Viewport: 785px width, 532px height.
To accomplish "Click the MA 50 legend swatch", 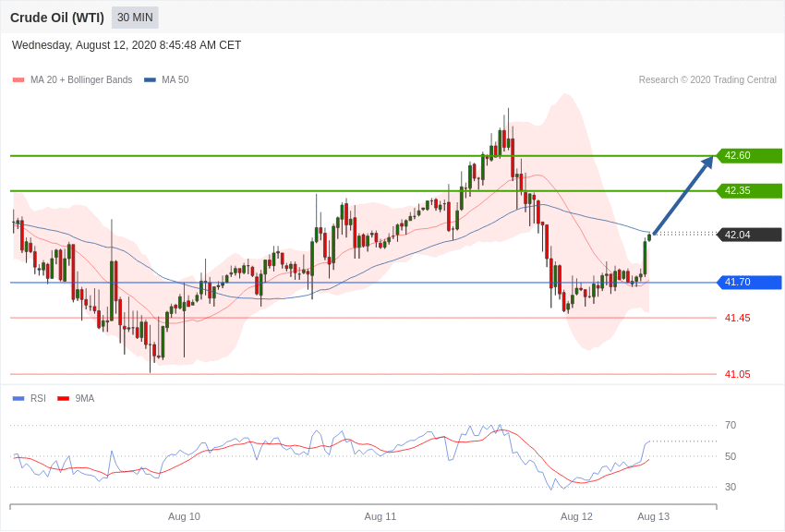I will 150,80.
